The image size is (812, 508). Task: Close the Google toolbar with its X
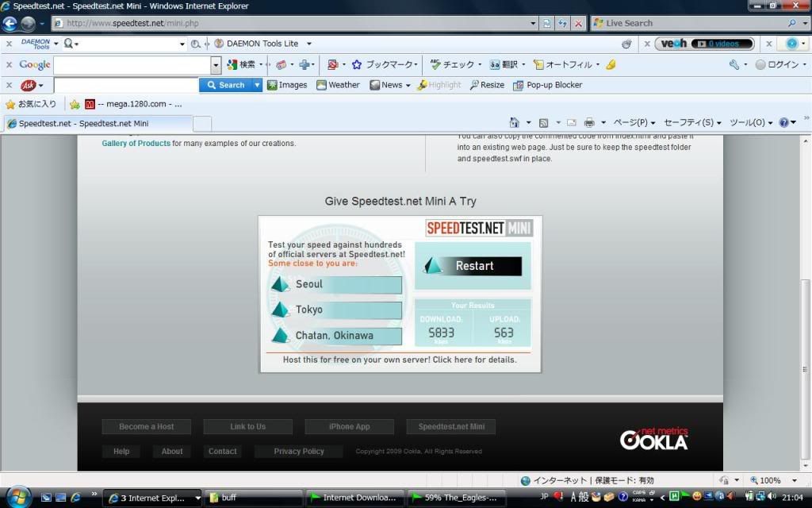click(9, 65)
